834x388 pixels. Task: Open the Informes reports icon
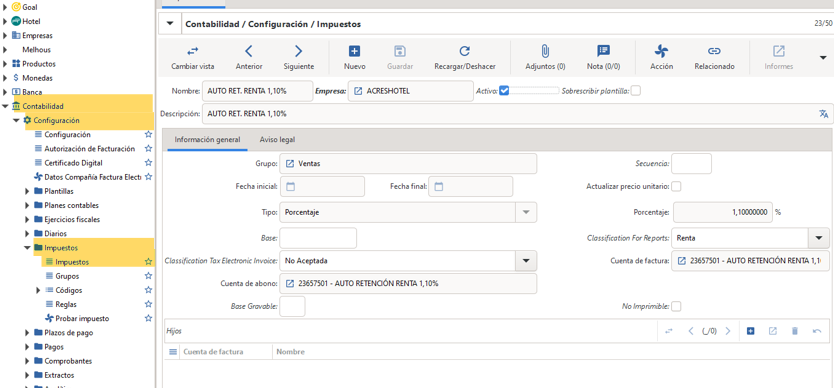779,51
